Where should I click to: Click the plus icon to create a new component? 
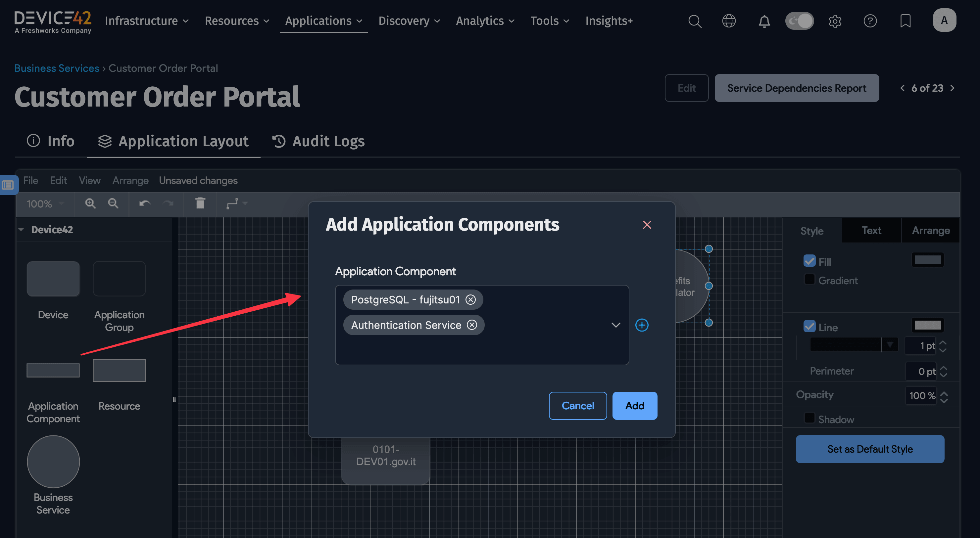click(642, 325)
